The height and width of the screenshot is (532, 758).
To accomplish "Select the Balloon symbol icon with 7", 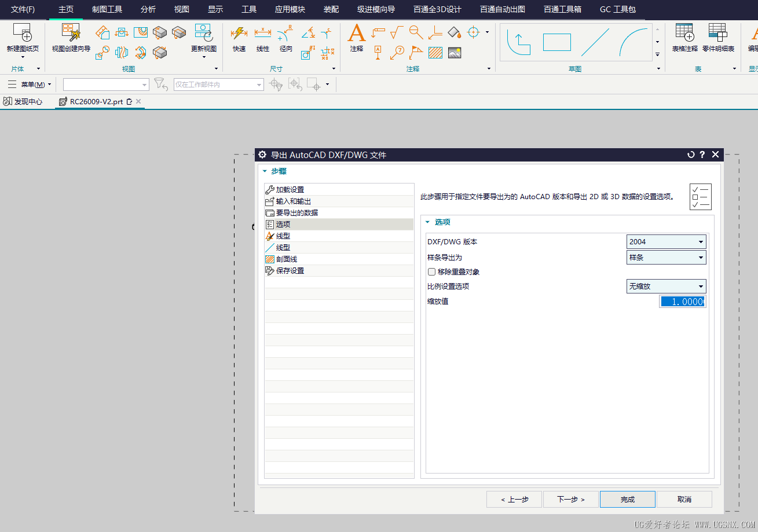I will tap(397, 53).
